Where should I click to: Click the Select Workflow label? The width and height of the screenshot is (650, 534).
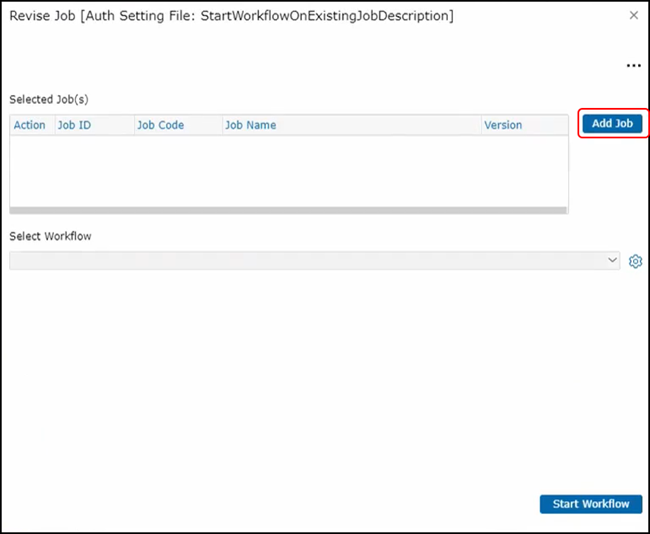click(x=50, y=236)
